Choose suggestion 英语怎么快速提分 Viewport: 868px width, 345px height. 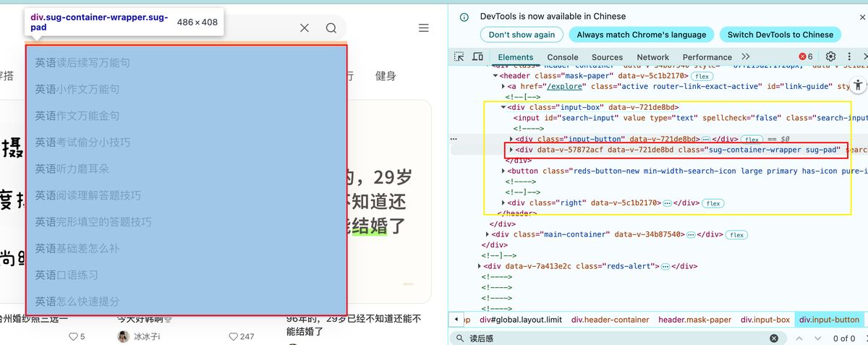point(187,302)
